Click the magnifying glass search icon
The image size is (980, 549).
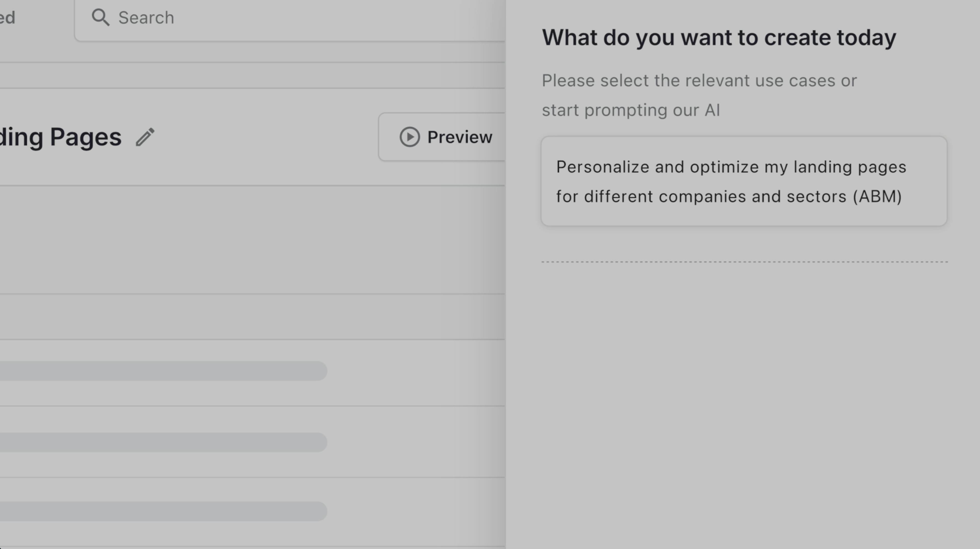click(101, 18)
